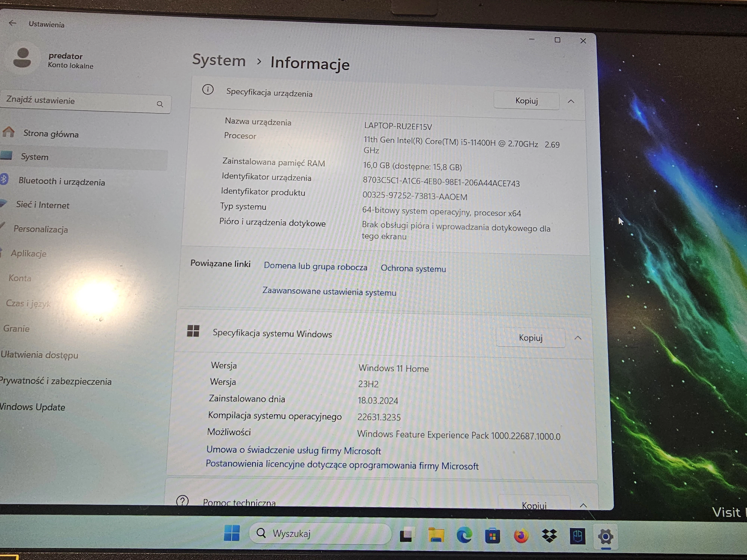Open Umowa o świadczenie usług firmy Microsoft
The image size is (747, 560).
(293, 450)
